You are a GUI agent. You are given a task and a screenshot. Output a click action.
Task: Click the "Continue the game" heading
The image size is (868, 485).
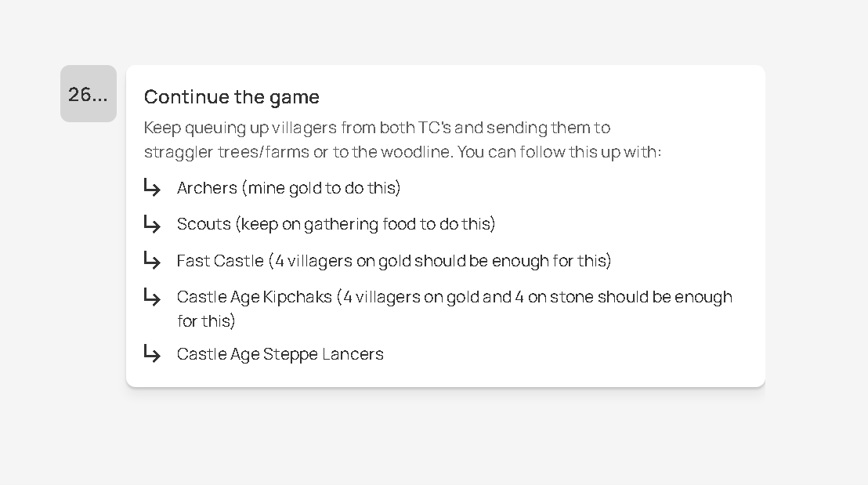pyautogui.click(x=232, y=97)
